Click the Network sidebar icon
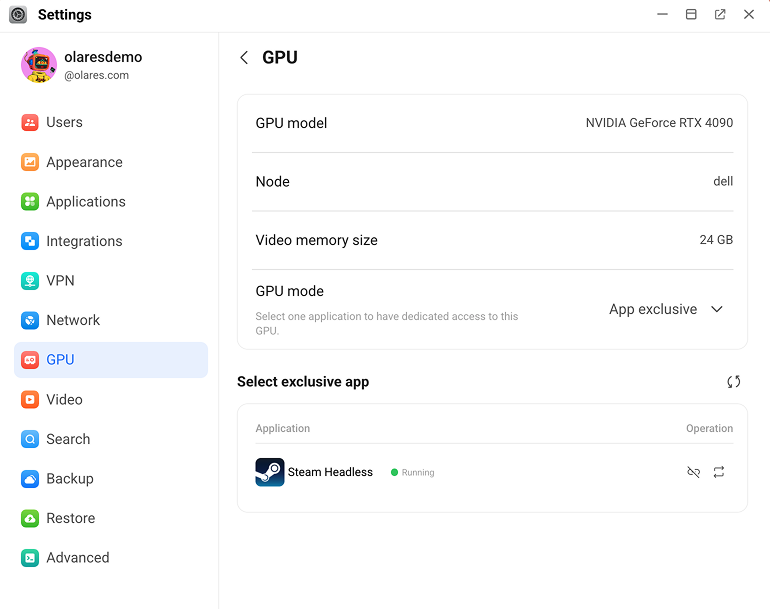This screenshot has height=609, width=770. [x=30, y=320]
